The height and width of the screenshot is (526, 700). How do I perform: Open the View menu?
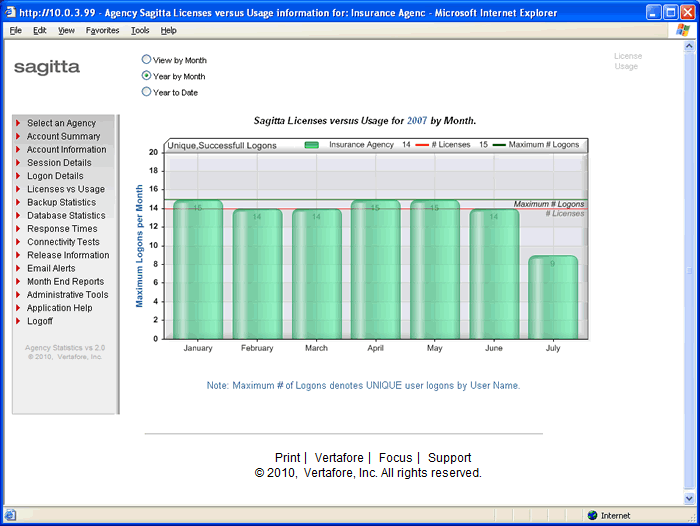tap(66, 30)
